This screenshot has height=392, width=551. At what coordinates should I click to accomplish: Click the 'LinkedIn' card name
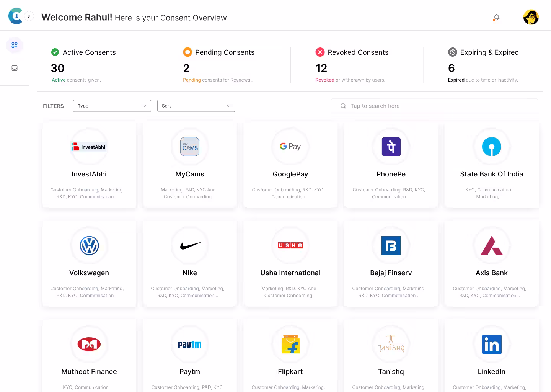(492, 372)
